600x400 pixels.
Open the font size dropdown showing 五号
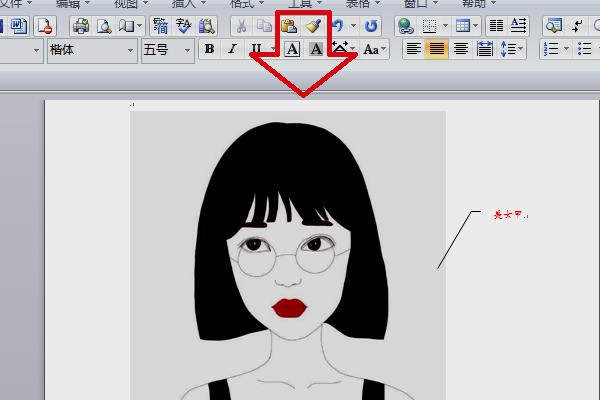[x=166, y=49]
